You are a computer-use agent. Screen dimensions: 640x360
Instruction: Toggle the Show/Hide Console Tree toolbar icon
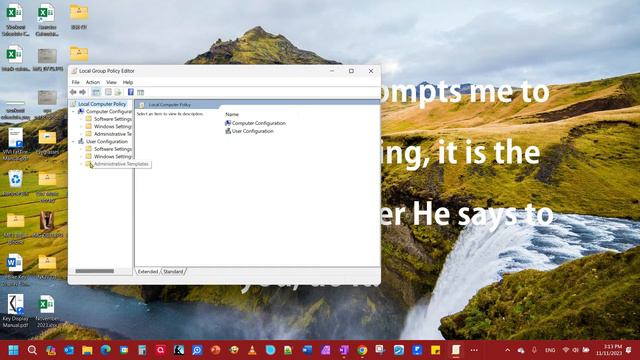96,92
